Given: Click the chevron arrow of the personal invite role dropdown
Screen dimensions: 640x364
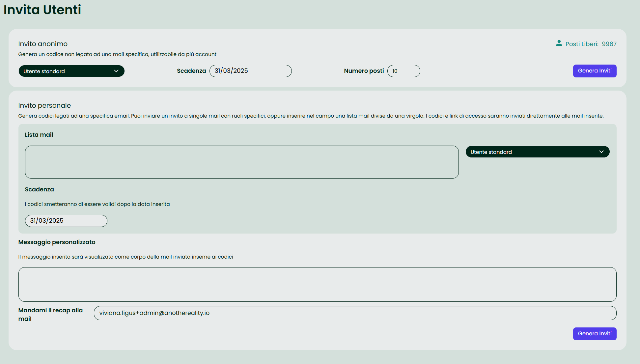Looking at the screenshot, I should 601,152.
